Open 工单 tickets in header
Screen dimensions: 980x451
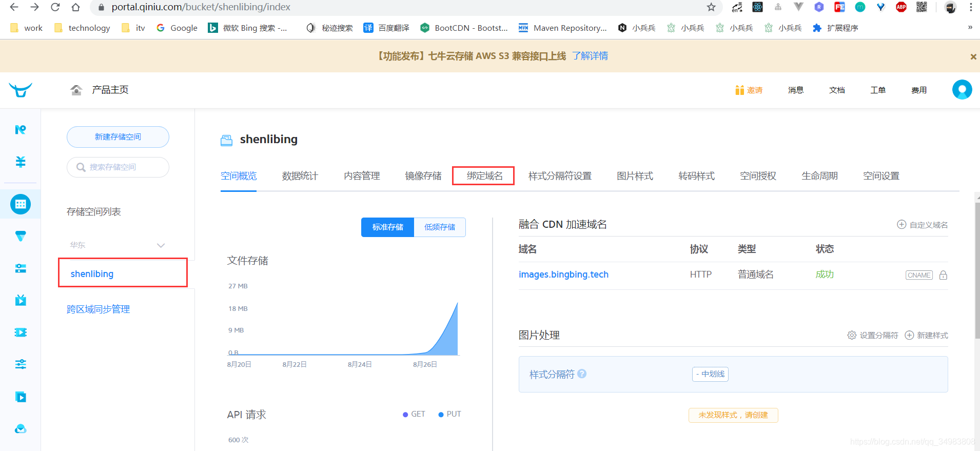pos(878,90)
